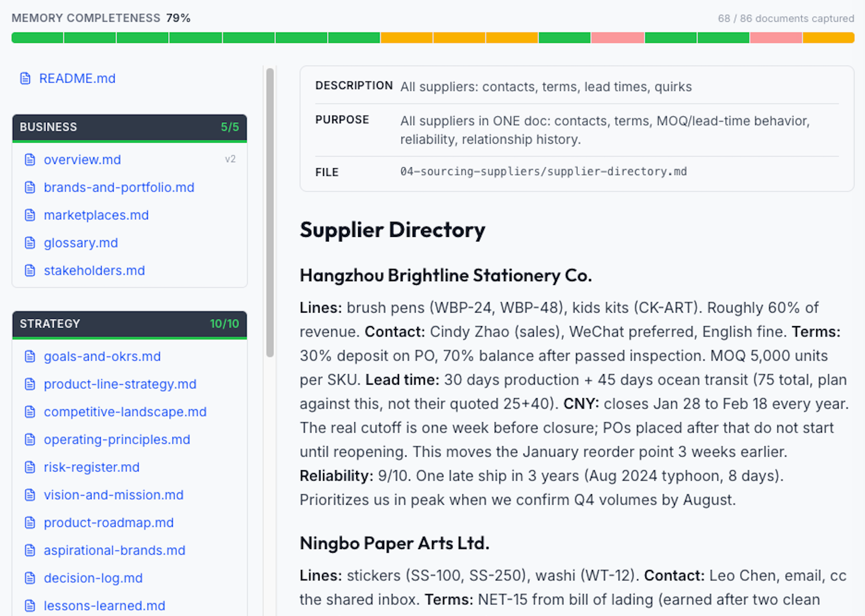This screenshot has height=616, width=865.
Task: Open competitive-landscape.md
Action: (x=125, y=412)
